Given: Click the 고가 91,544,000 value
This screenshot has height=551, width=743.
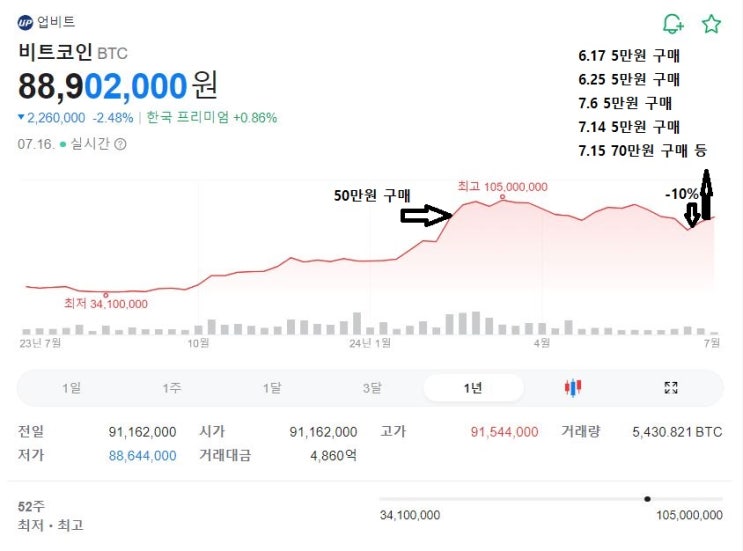Looking at the screenshot, I should [504, 432].
